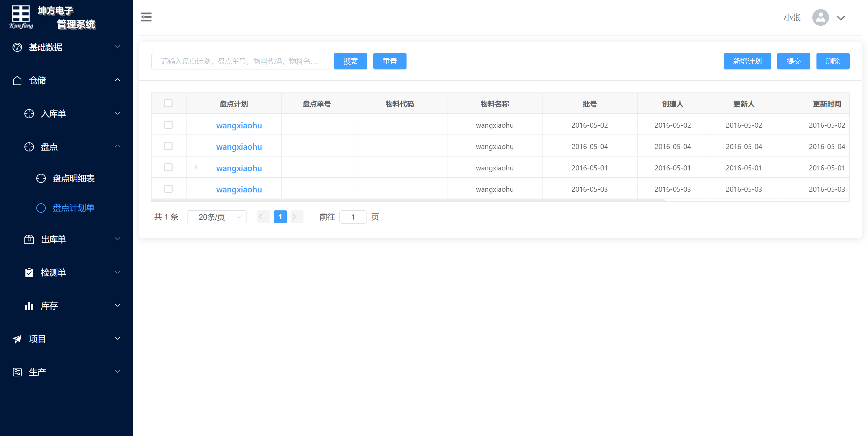Click the 生产 settings panel icon

click(x=17, y=372)
